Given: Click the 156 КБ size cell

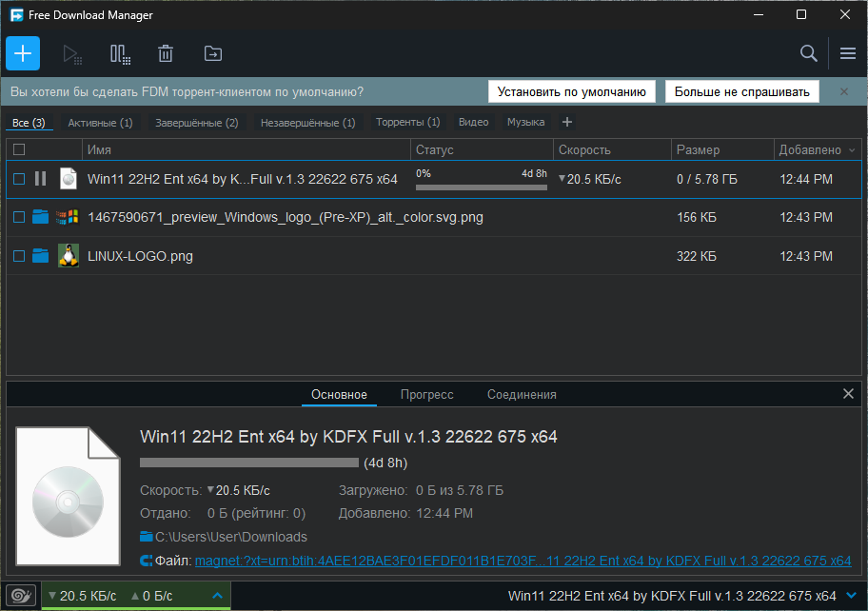Looking at the screenshot, I should point(697,217).
